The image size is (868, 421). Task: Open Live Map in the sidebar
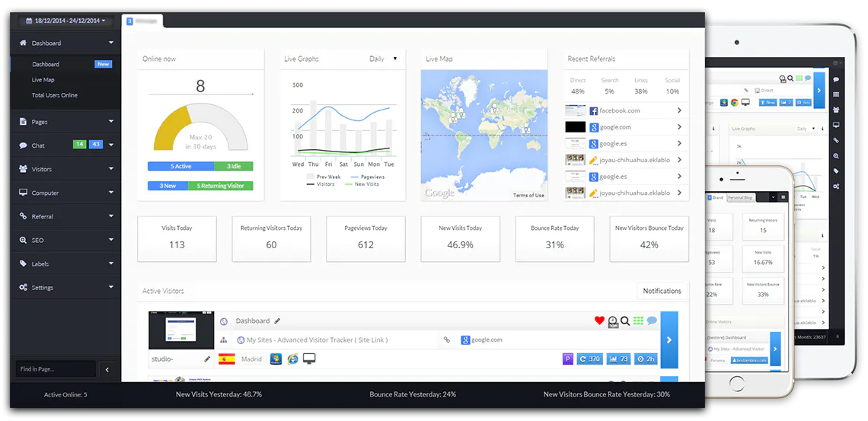(43, 80)
